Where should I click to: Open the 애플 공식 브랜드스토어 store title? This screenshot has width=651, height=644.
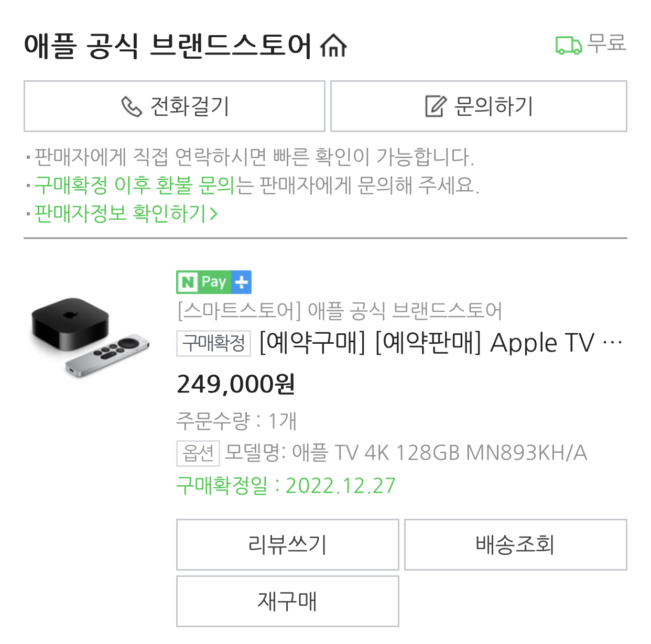pyautogui.click(x=168, y=45)
